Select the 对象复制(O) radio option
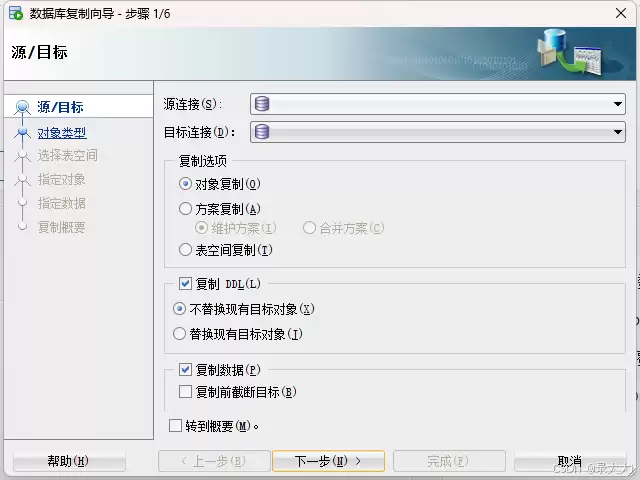Screen dimensions: 640x480 (185, 184)
